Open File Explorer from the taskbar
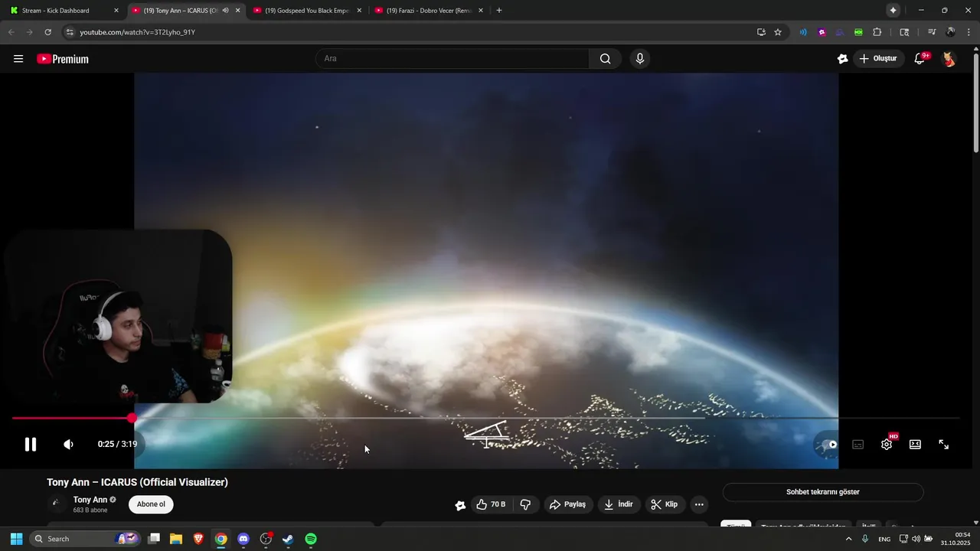This screenshot has width=980, height=551. click(176, 539)
